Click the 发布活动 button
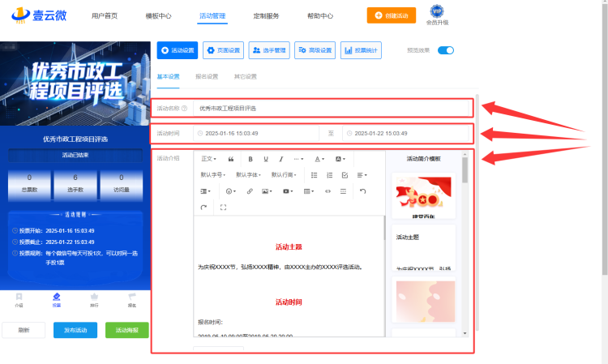 pyautogui.click(x=75, y=330)
